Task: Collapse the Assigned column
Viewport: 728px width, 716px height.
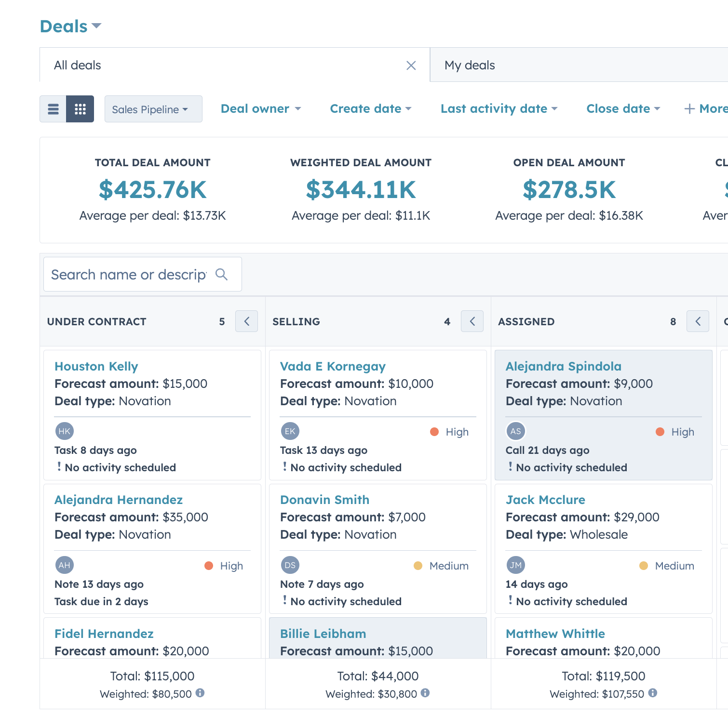Action: pyautogui.click(x=698, y=321)
